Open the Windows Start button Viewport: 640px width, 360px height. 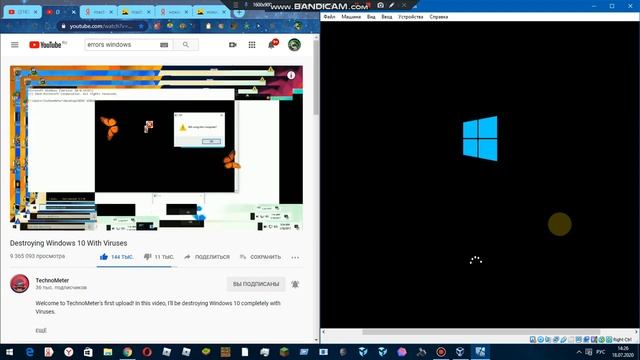tap(9, 352)
